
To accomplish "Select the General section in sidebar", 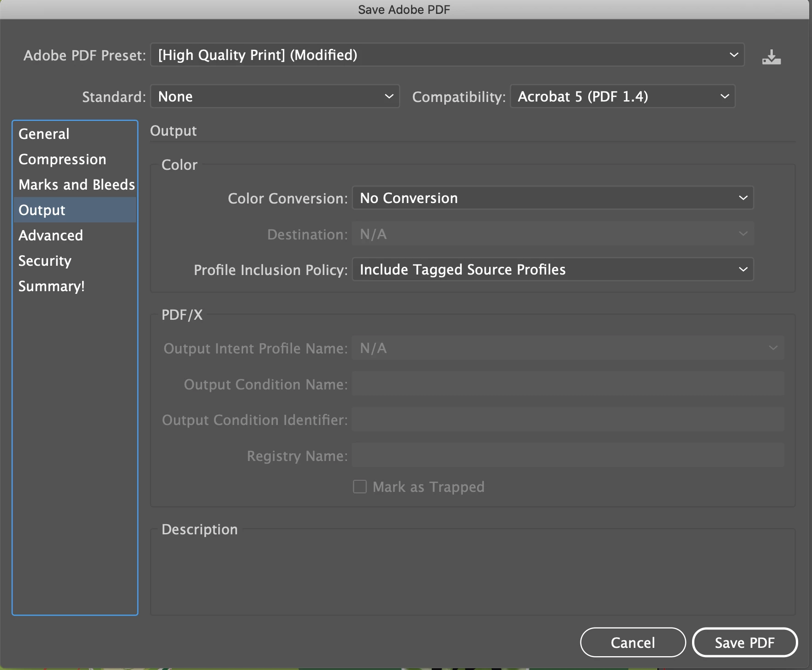I will pyautogui.click(x=75, y=134).
